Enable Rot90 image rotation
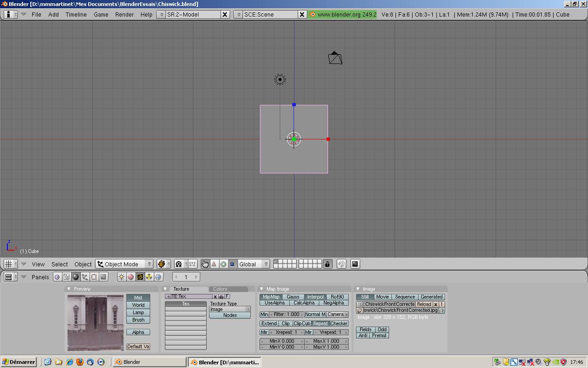This screenshot has height=368, width=588. pos(337,297)
